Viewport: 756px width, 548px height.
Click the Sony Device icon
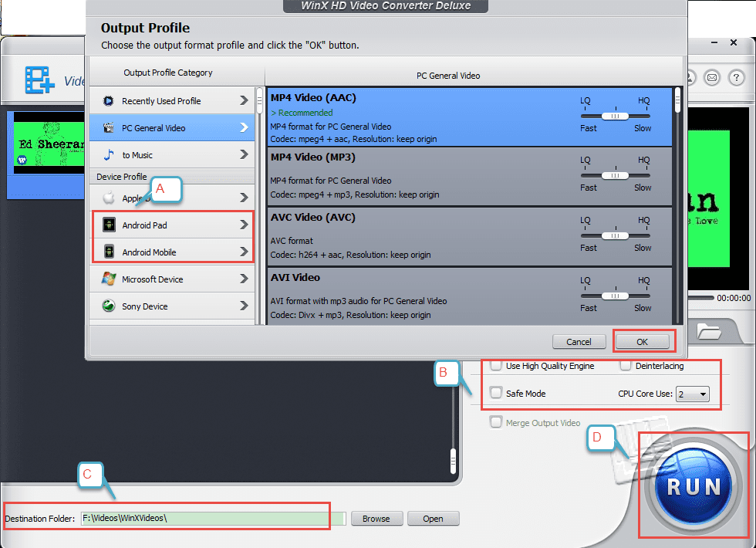[109, 306]
